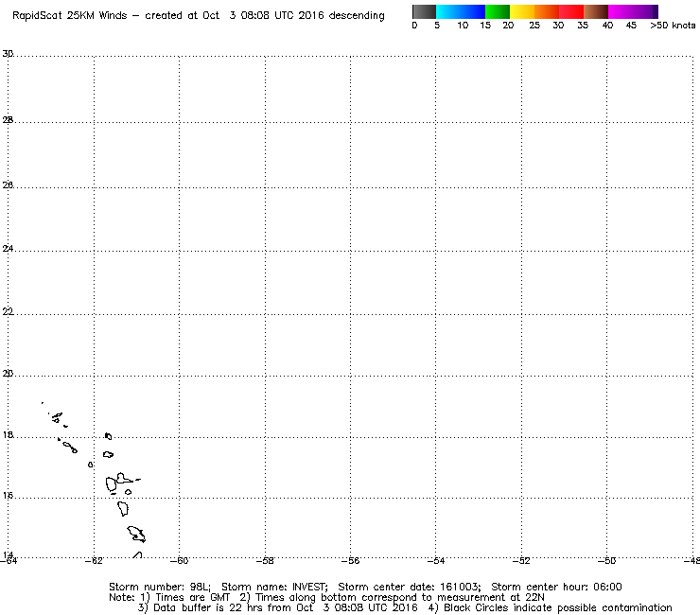Click the '35' label under the color bar
Screen dimensions: 700x615
583,26
